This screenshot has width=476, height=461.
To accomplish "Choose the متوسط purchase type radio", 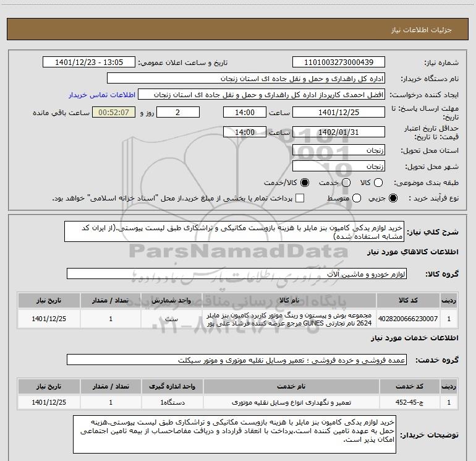I will pos(357,198).
